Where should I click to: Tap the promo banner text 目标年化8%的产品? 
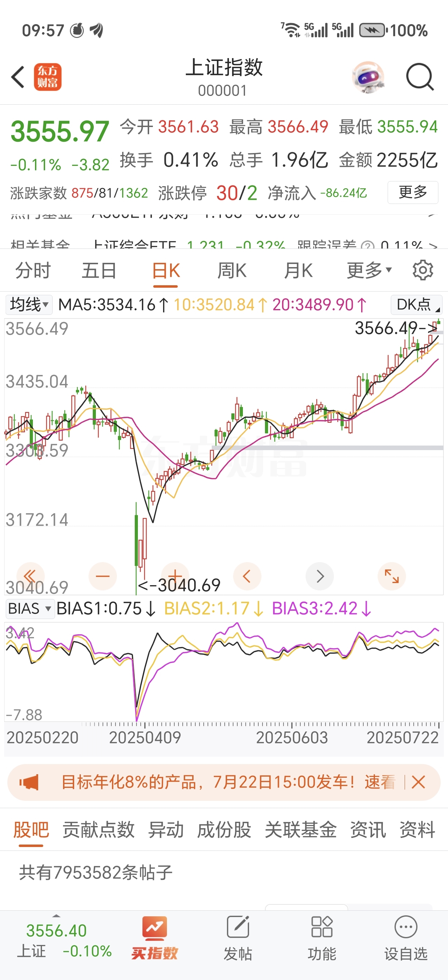128,783
